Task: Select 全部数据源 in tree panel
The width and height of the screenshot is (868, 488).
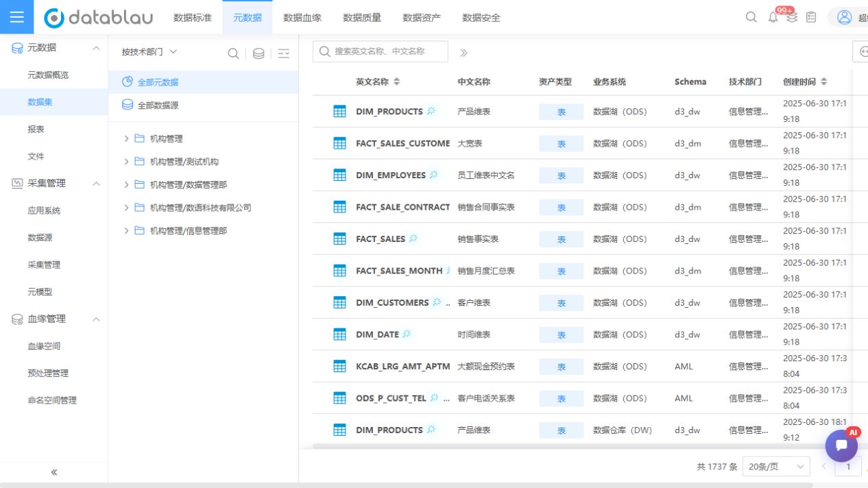Action: pos(203,106)
